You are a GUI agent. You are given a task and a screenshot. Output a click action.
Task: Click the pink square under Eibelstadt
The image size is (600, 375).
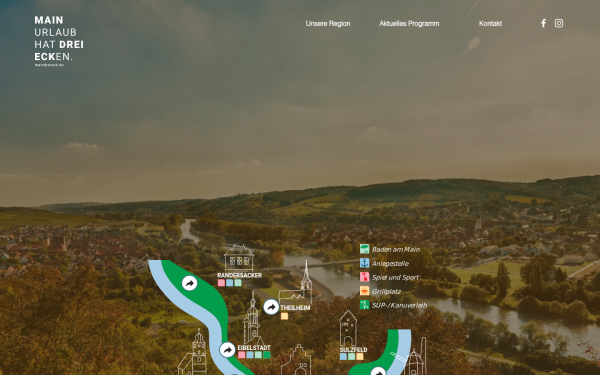(x=241, y=355)
